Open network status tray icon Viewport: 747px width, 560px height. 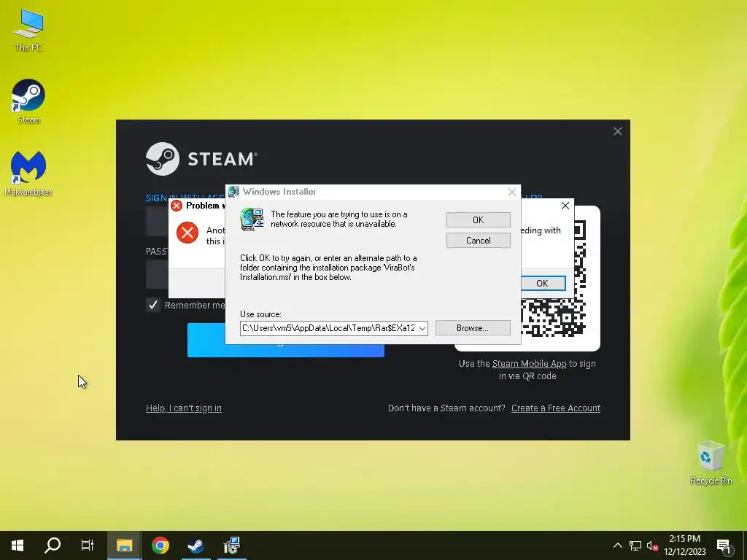(x=635, y=545)
